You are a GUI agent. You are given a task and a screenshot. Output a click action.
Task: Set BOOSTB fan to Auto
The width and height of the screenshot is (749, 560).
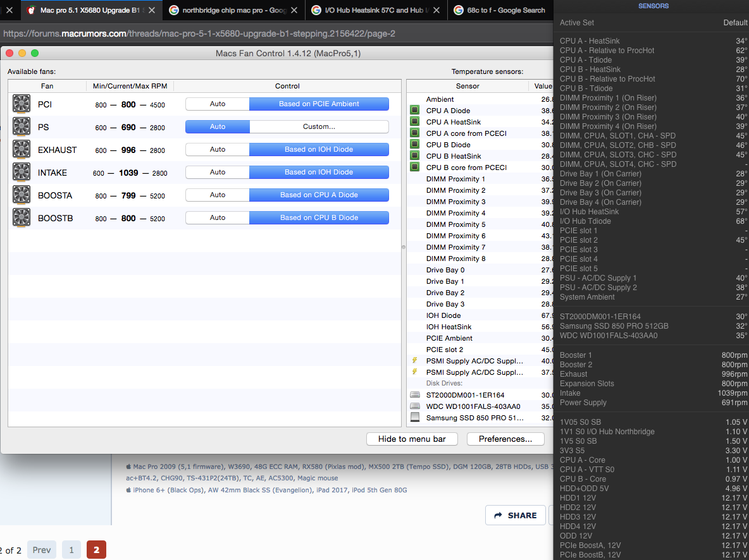(x=218, y=217)
